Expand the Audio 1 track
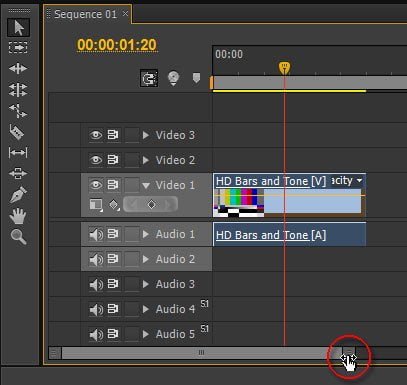Viewport: 407px width, 385px height. [146, 234]
